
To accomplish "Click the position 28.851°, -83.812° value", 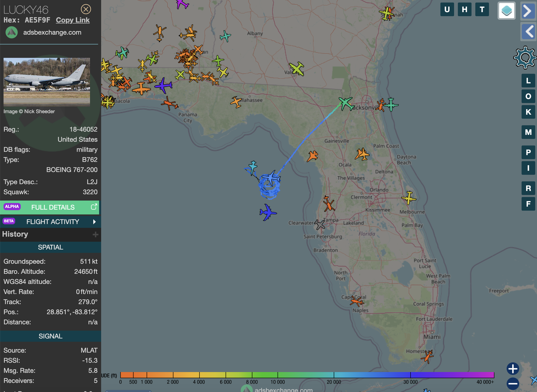I will pyautogui.click(x=72, y=312).
